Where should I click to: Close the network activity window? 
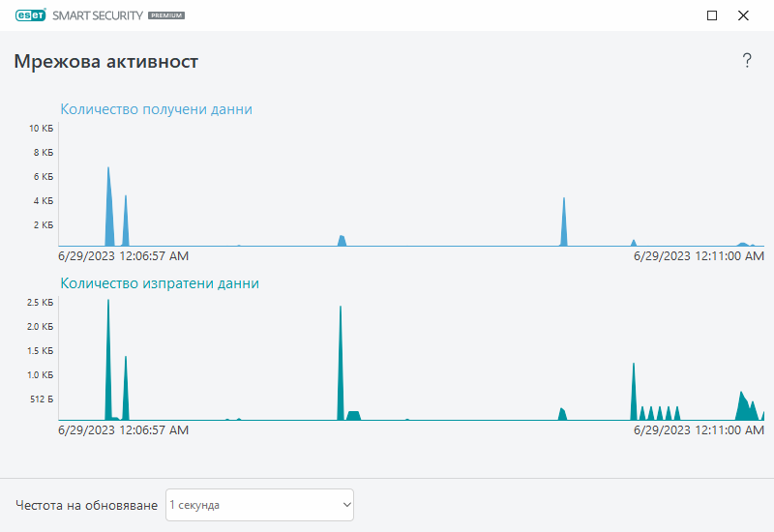point(743,15)
